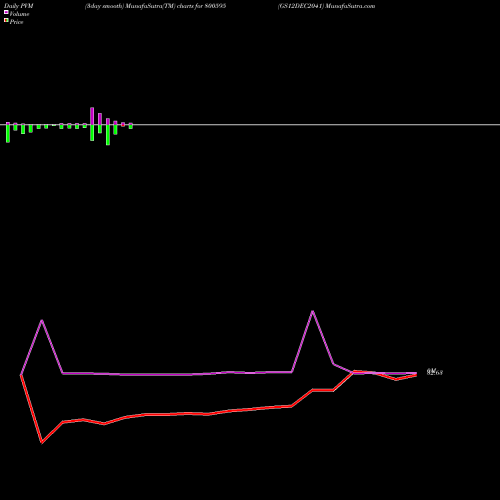Click the 'Volume' legend label
The image size is (500, 500).
tap(19, 14)
